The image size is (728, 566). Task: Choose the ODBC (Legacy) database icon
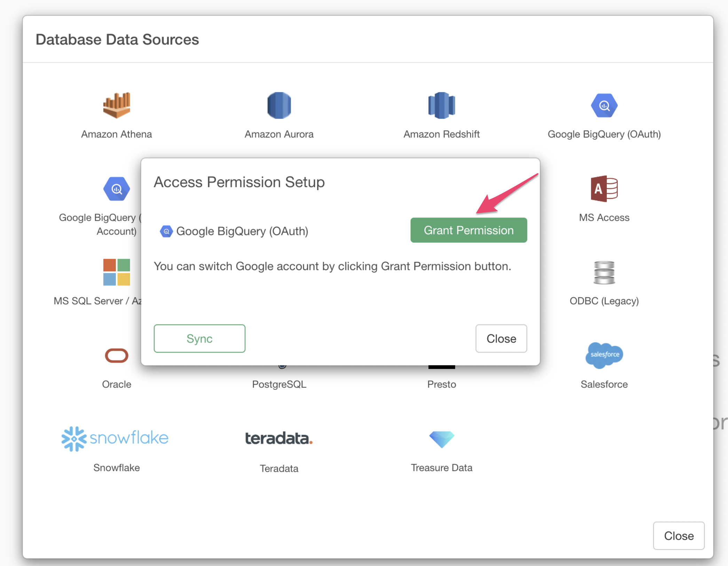click(x=604, y=272)
